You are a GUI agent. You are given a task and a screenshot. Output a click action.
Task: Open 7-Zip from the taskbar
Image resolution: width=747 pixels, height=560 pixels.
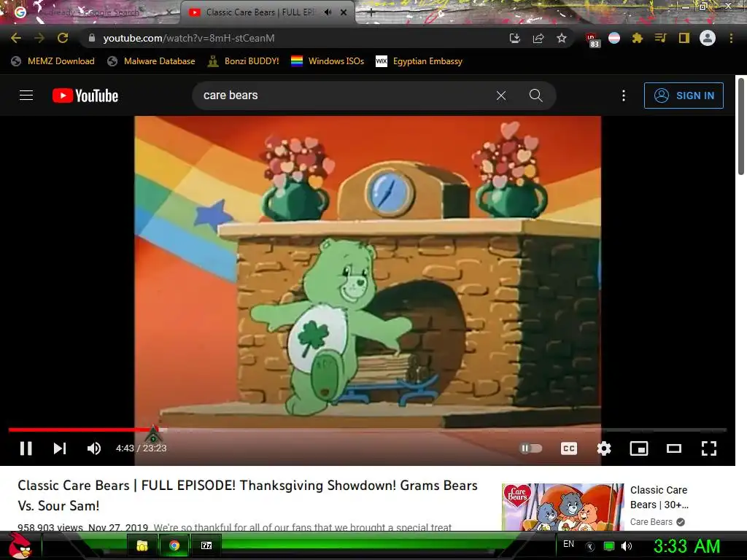(x=206, y=545)
